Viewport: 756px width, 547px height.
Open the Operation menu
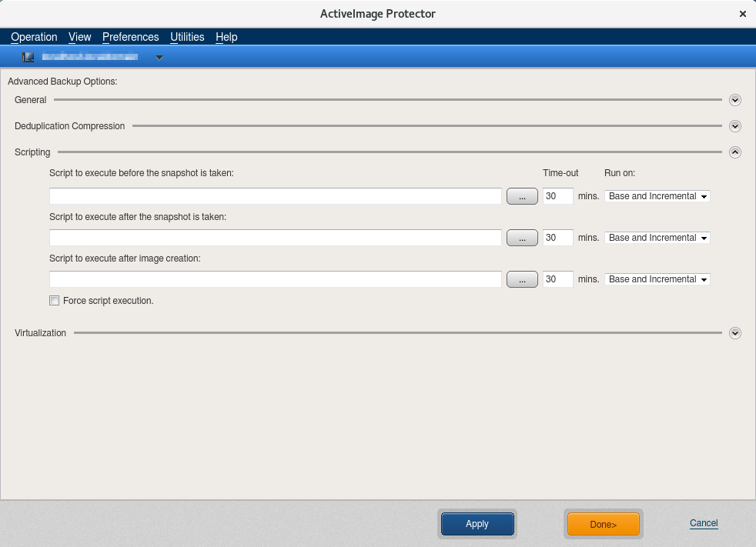point(34,37)
